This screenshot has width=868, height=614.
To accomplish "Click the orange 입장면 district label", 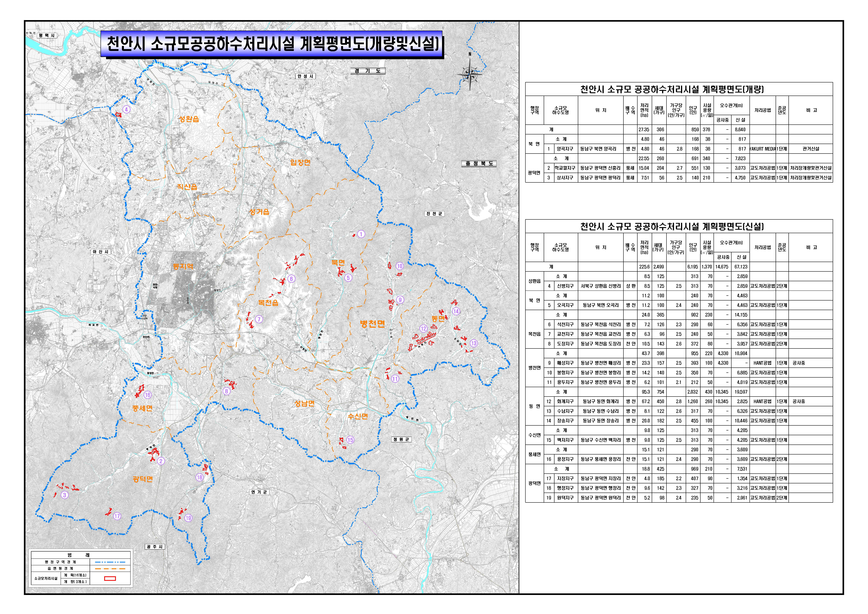I will [301, 163].
